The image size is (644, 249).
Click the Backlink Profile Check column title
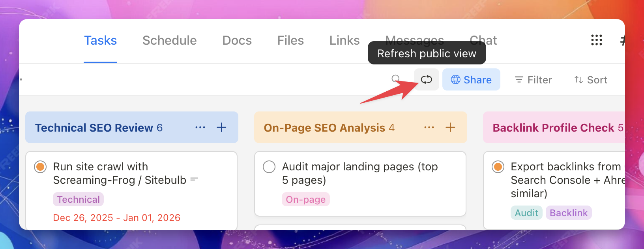click(x=553, y=128)
